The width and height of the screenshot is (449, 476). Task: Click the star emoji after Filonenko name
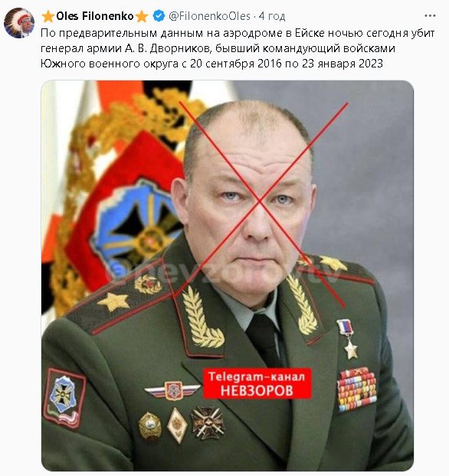(142, 16)
